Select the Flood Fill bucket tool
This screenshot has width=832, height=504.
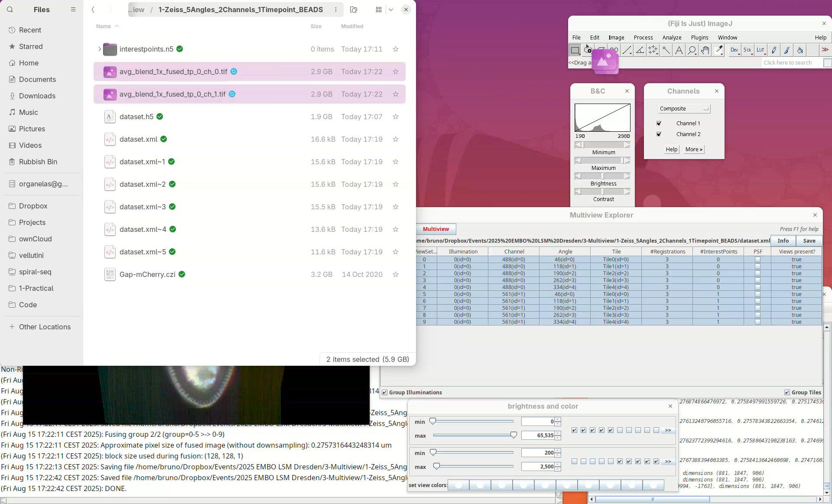coord(800,50)
